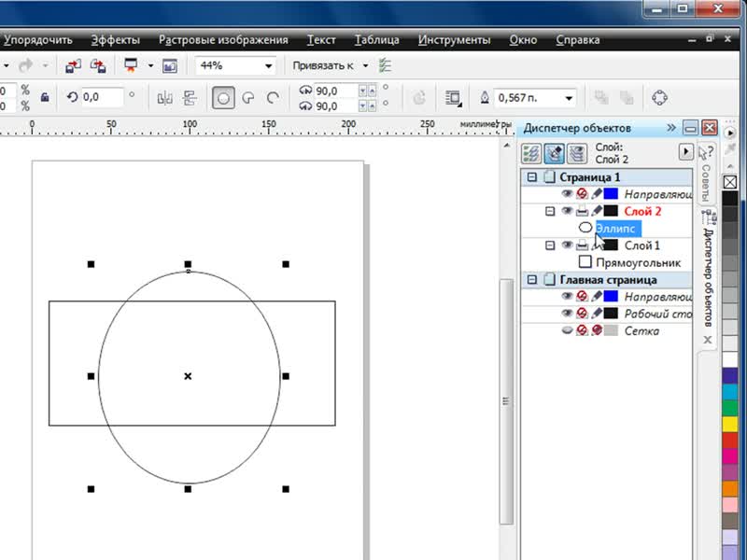
Task: Toggle printing for Слой 1 printer icon
Action: point(582,245)
